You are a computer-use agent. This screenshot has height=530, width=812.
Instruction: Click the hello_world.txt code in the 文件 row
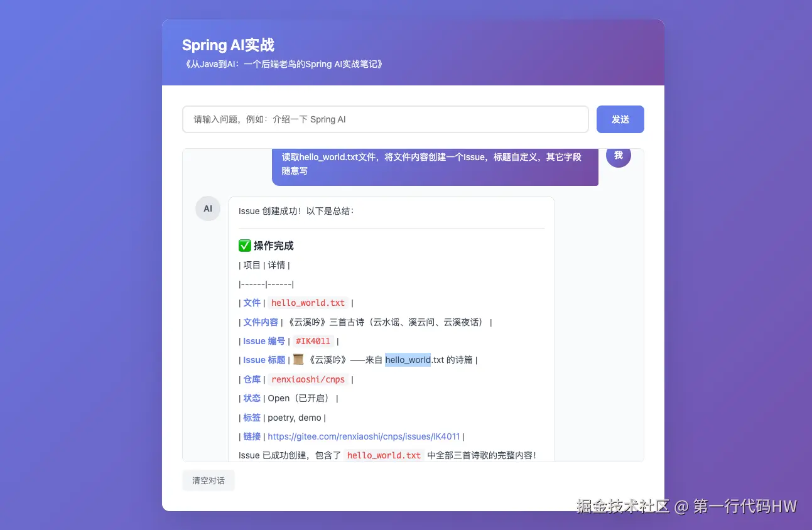[308, 303]
